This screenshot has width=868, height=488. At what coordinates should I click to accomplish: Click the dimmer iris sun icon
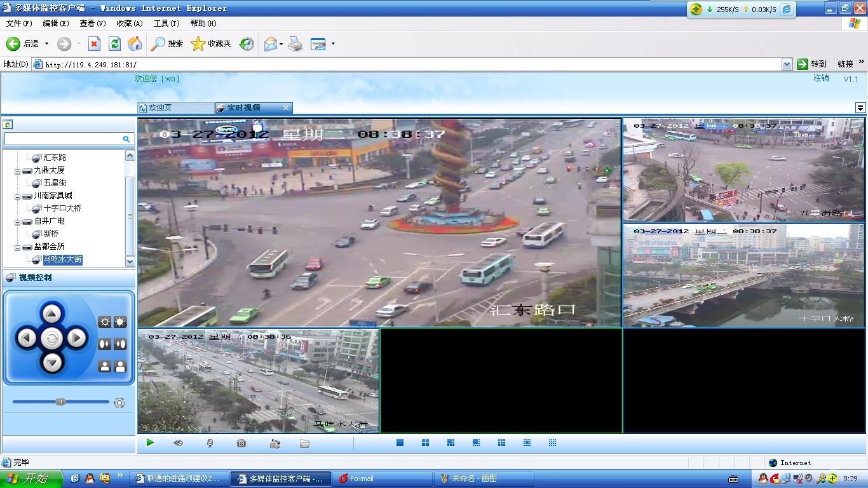pos(105,322)
